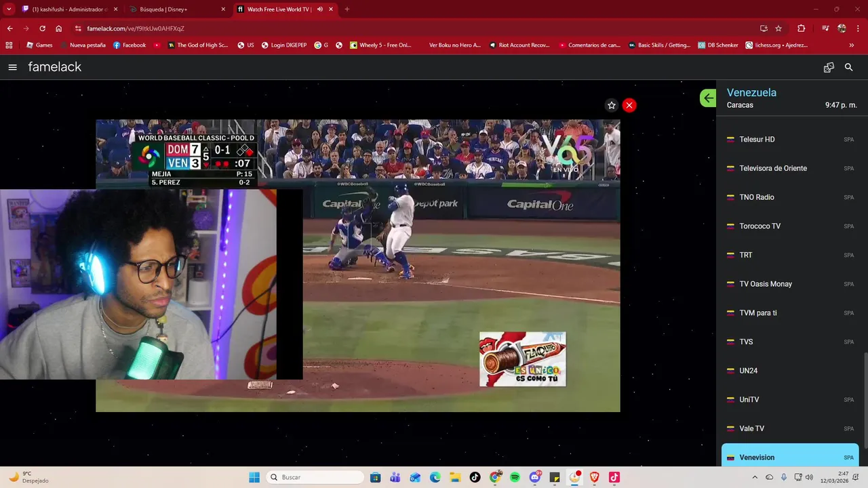Open lichess.org bookmark

(776, 45)
